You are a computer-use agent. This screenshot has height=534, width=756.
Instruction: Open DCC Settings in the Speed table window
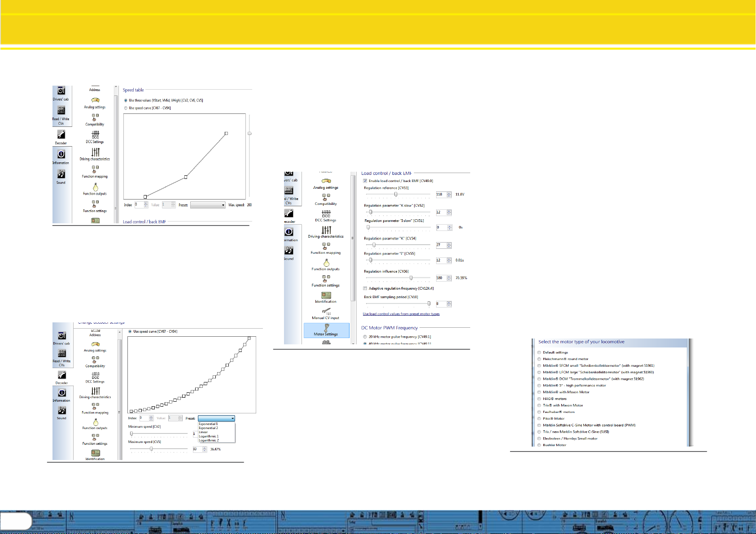(95, 137)
